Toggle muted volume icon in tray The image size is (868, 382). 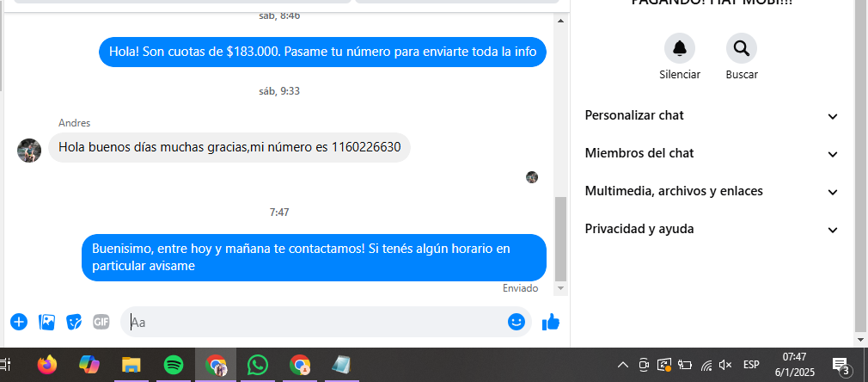(724, 365)
